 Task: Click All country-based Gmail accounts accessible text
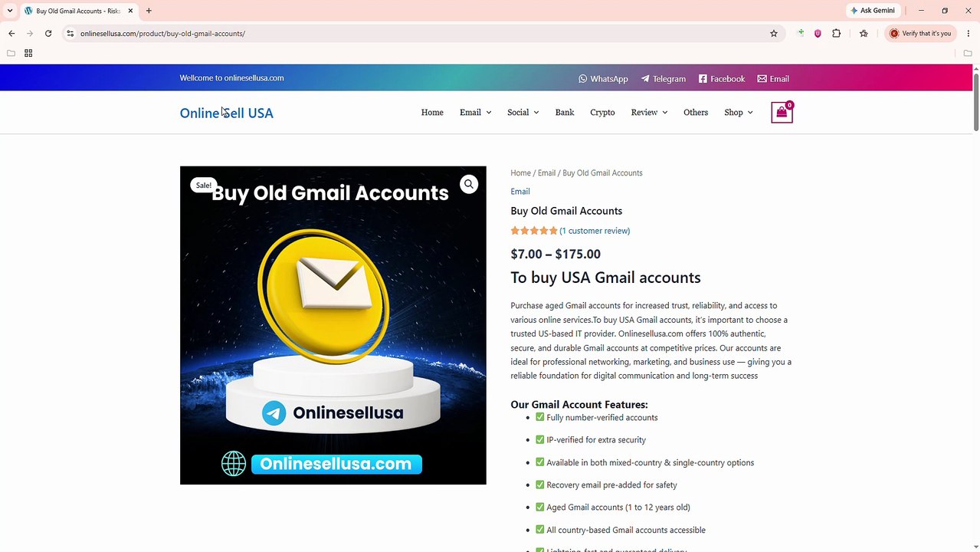[x=626, y=530]
